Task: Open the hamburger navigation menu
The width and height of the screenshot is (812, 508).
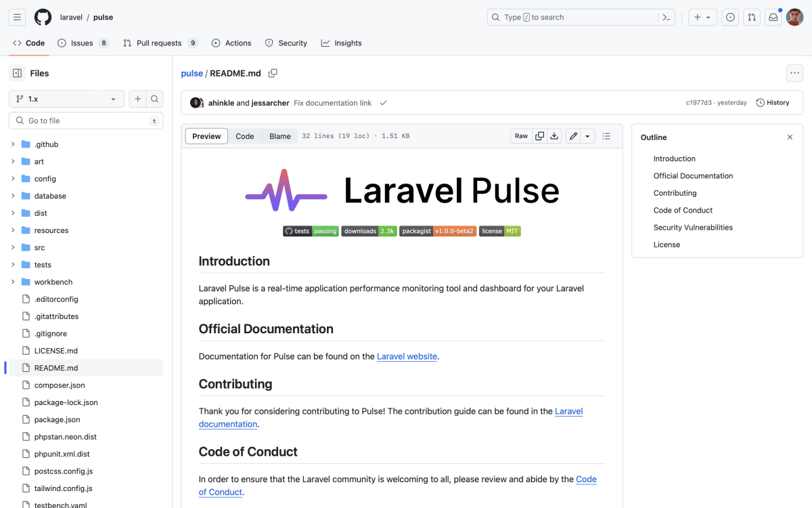Action: [x=17, y=18]
